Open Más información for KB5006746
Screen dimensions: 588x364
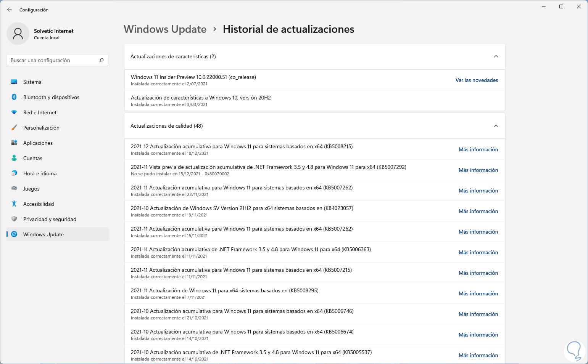[478, 314]
